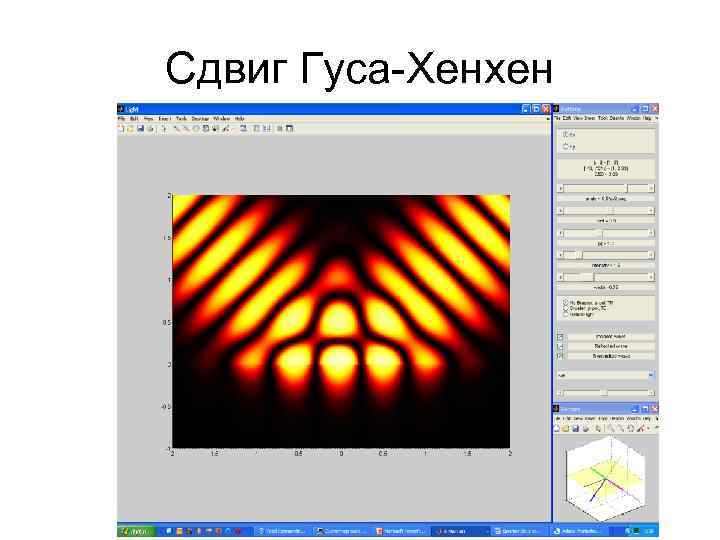Open Edit menu in Light window
Viewport: 720px width, 540px height.
[x=134, y=118]
